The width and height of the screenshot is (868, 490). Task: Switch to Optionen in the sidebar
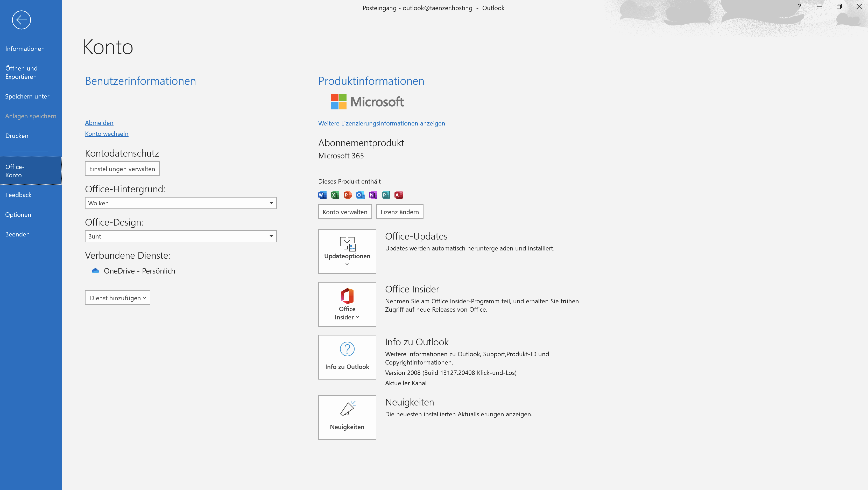pos(18,214)
